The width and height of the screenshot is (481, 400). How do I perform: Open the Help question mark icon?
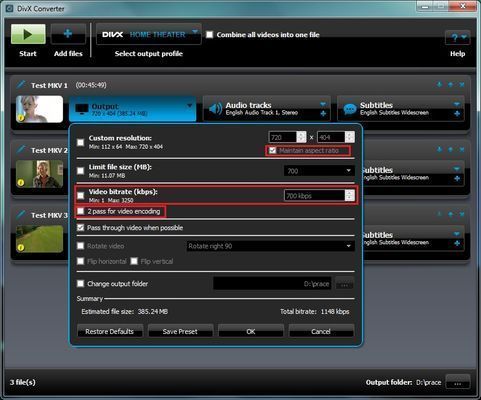(457, 38)
